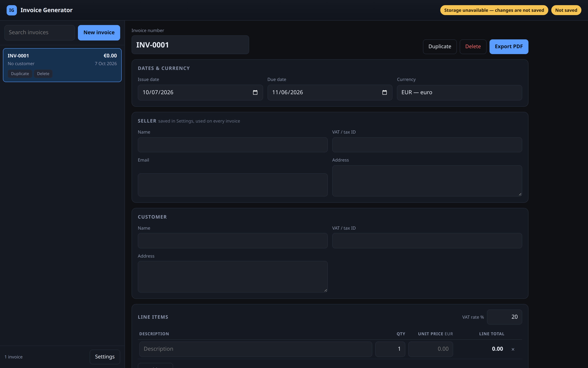Click the Due date field 11/06/2026
588x368 pixels.
click(x=330, y=93)
